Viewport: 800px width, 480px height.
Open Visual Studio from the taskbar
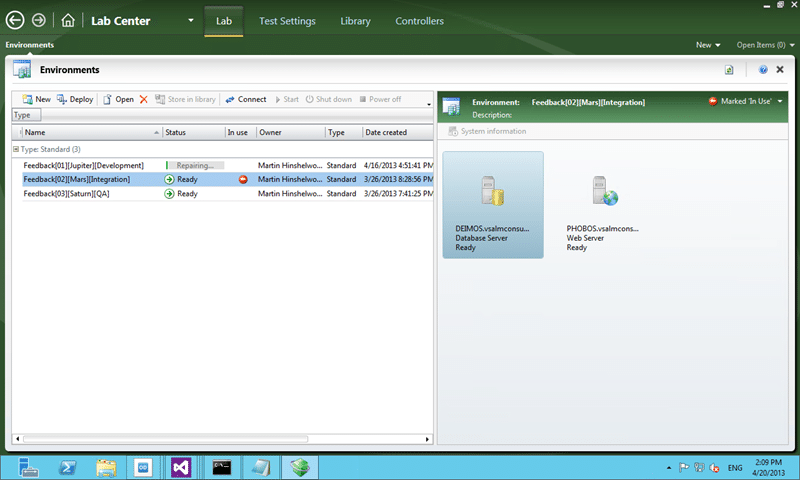pyautogui.click(x=181, y=467)
